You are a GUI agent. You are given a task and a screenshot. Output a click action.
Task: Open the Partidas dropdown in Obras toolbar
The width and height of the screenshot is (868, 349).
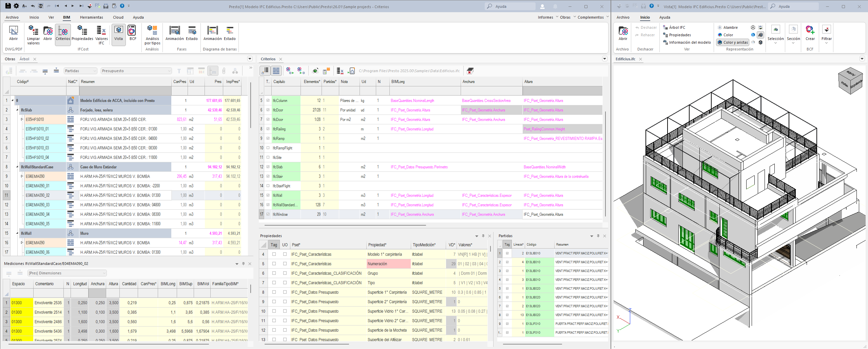(80, 71)
